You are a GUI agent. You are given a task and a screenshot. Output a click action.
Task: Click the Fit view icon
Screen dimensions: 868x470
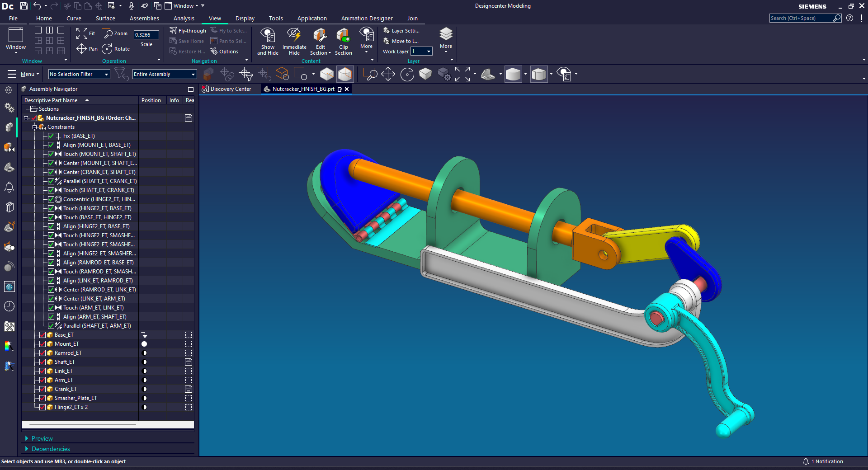(x=85, y=33)
